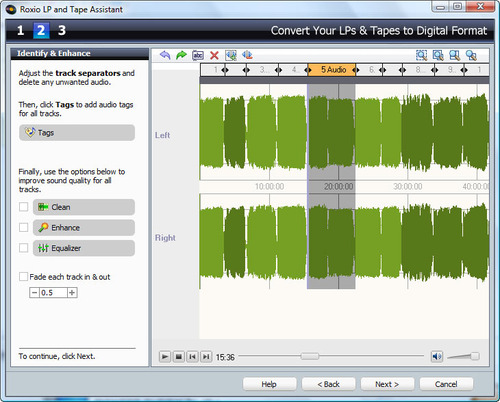This screenshot has width=500, height=402.
Task: Stop playback with the Stop button
Action: 179,357
